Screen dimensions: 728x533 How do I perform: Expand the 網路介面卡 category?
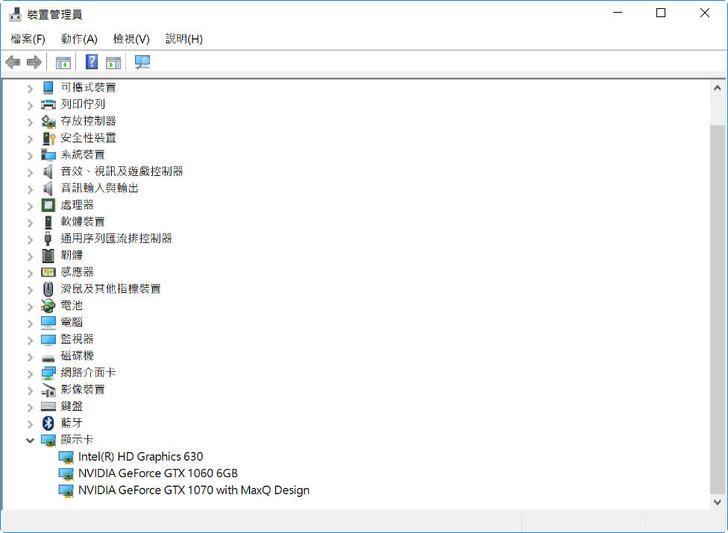point(30,373)
